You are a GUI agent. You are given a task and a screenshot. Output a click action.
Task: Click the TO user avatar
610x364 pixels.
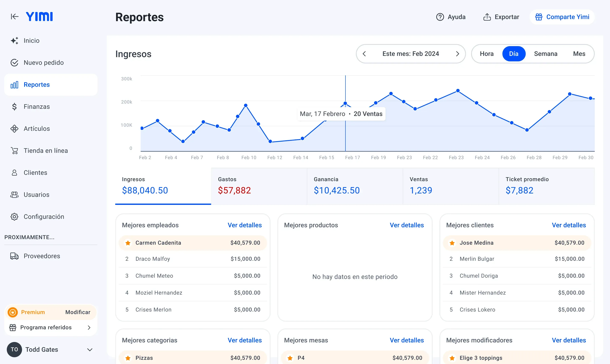click(14, 350)
